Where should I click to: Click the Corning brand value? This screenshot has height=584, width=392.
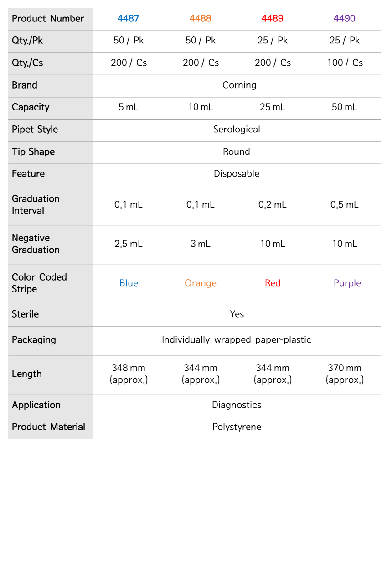click(x=239, y=85)
